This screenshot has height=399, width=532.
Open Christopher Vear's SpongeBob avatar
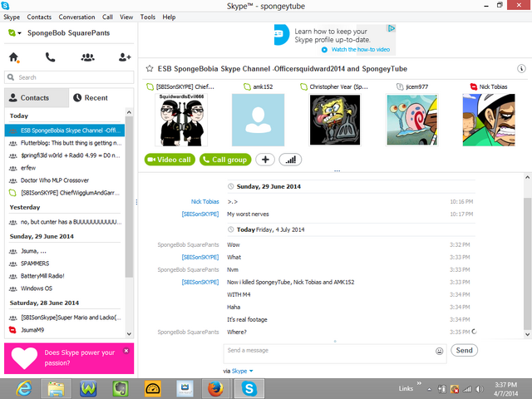[335, 120]
